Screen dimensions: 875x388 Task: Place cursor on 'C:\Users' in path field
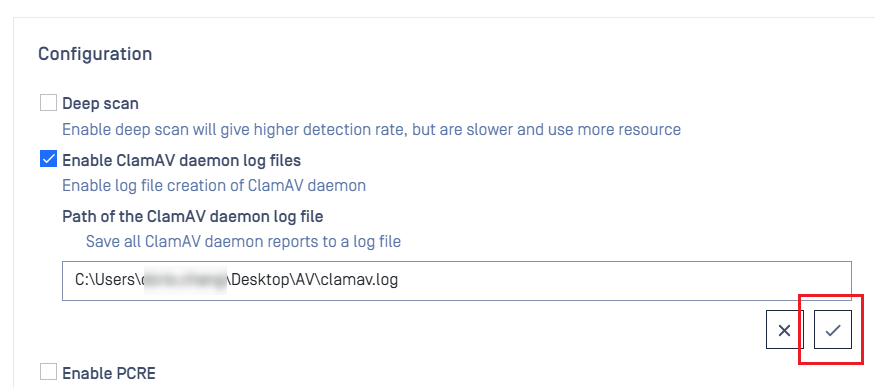105,280
